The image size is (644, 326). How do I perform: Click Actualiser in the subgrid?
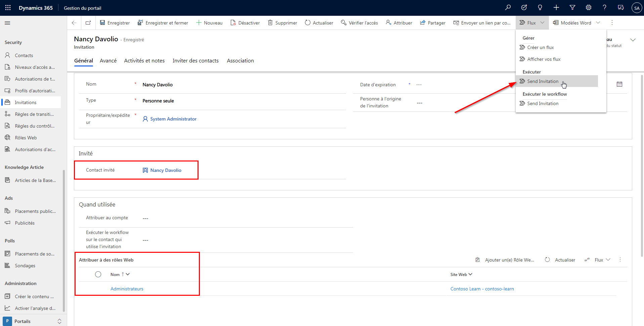click(560, 260)
